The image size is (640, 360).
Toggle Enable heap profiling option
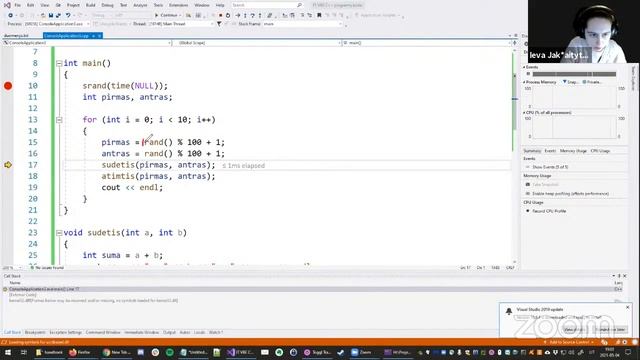567,193
